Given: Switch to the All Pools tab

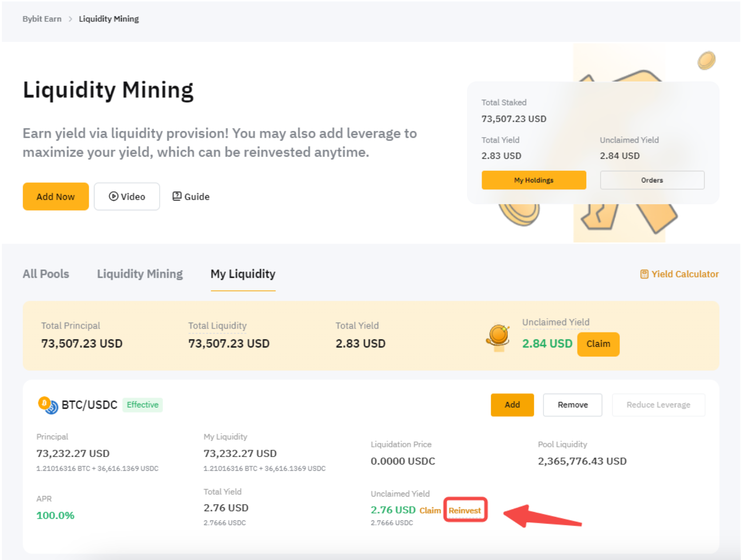Looking at the screenshot, I should (x=46, y=274).
